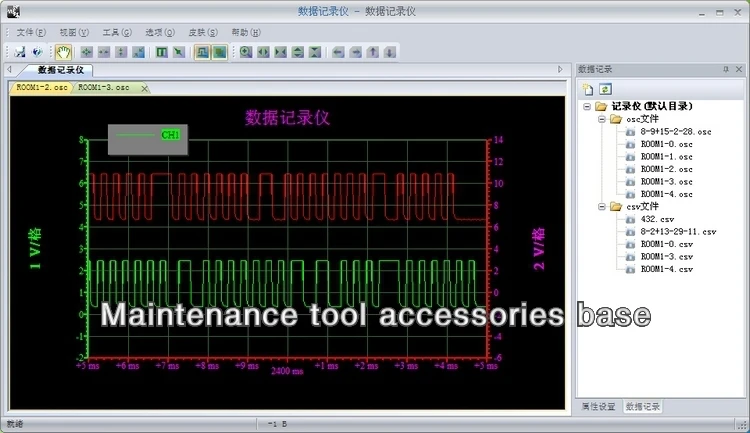Click the horizontal expand arrows icon

263,52
